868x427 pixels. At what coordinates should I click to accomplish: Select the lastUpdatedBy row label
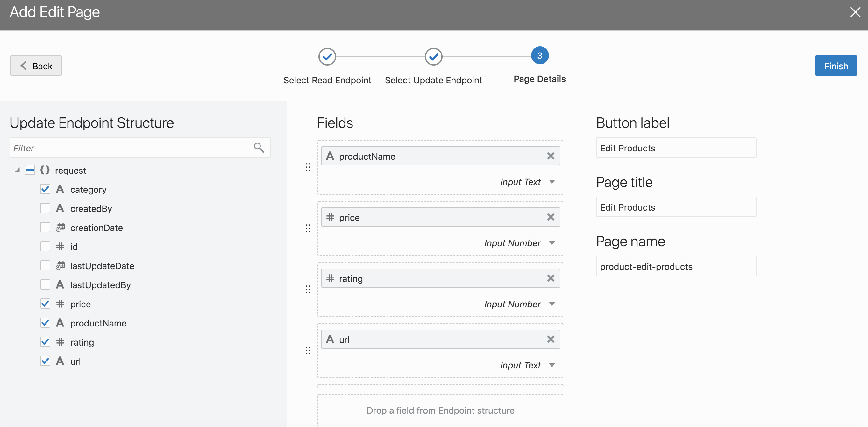pyautogui.click(x=100, y=285)
